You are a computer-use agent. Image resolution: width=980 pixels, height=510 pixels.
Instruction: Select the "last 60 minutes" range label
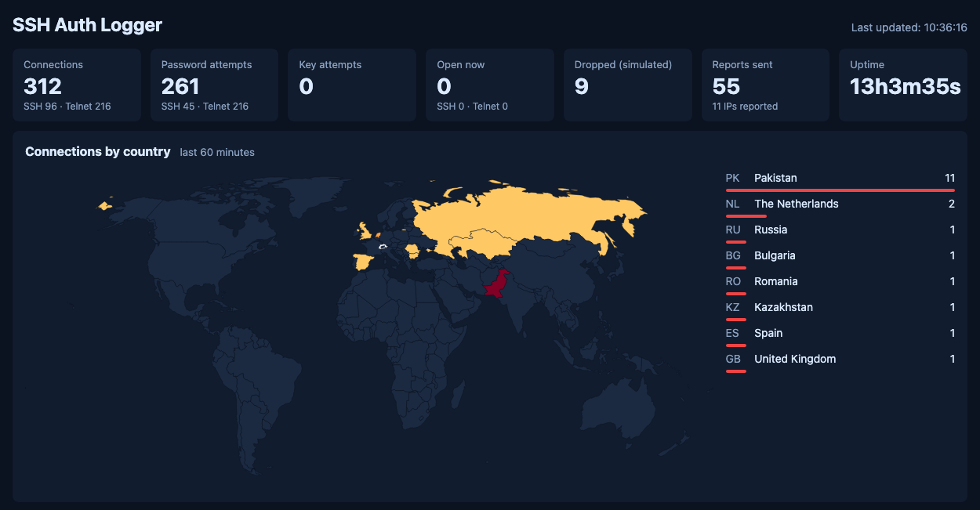(x=217, y=153)
